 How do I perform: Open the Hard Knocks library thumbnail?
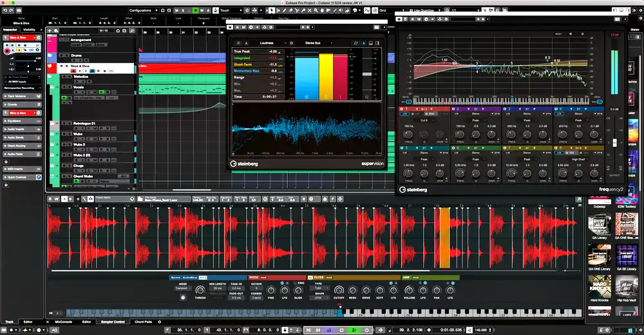(x=600, y=287)
